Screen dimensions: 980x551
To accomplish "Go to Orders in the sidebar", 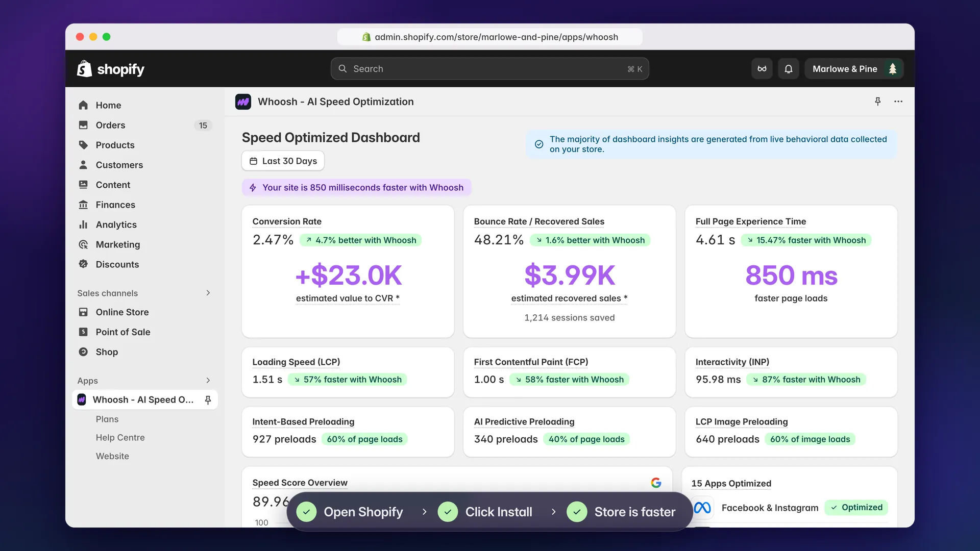I will coord(144,125).
